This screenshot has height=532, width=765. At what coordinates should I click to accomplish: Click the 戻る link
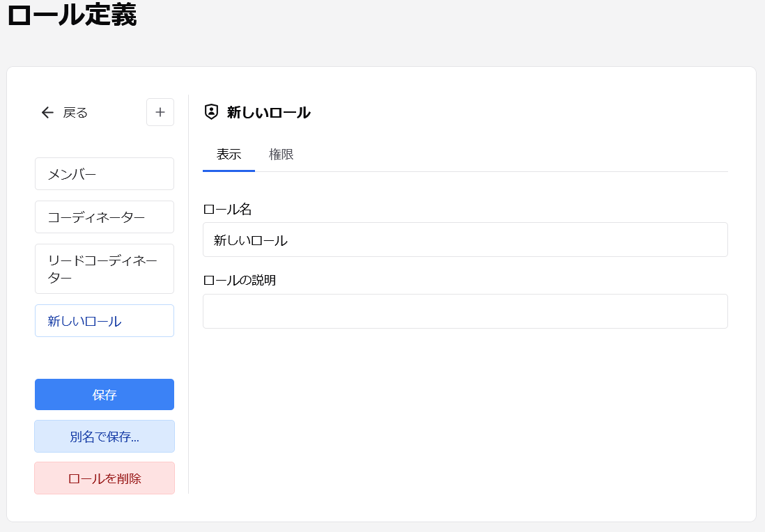pyautogui.click(x=74, y=112)
